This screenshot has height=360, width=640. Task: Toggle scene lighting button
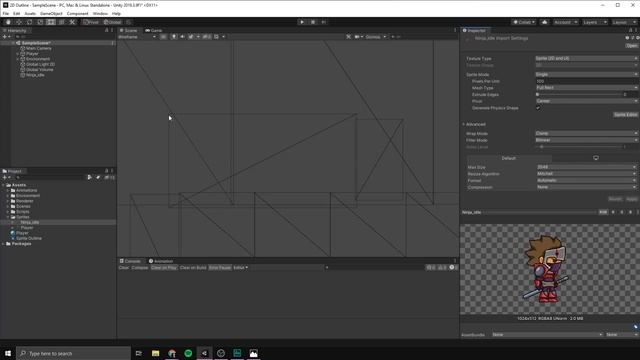tap(174, 37)
